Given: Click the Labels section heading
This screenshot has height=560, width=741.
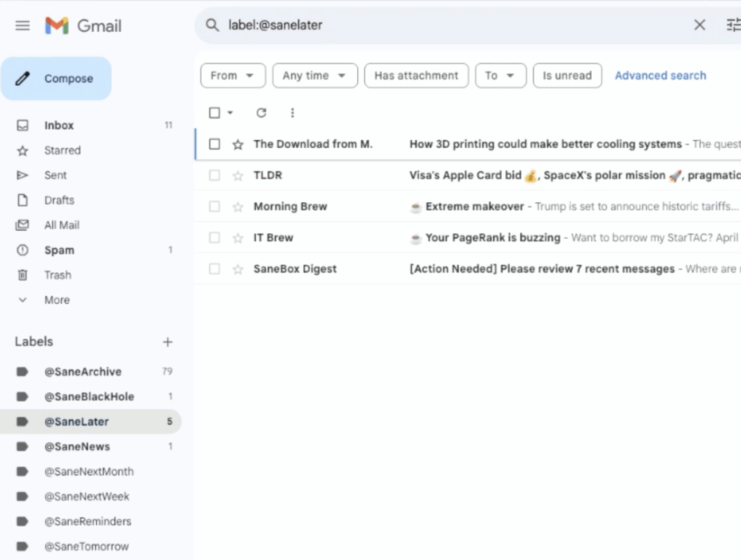Looking at the screenshot, I should 34,341.
